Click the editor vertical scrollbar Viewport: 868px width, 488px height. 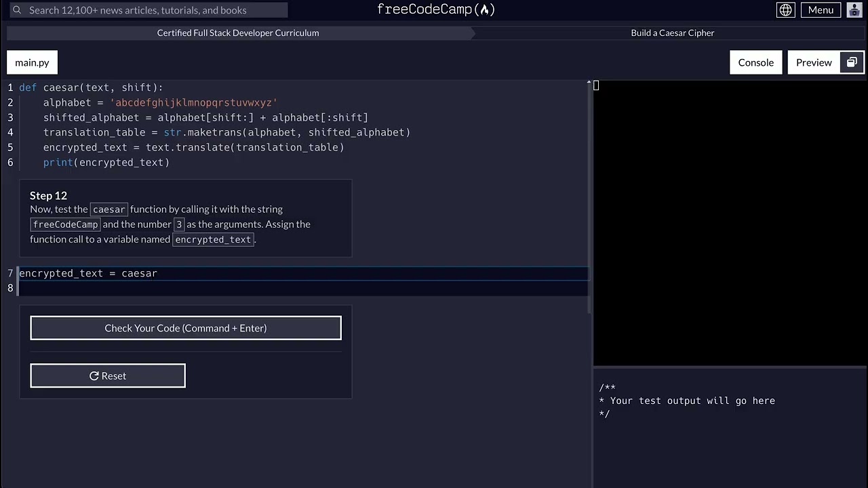[x=589, y=200]
